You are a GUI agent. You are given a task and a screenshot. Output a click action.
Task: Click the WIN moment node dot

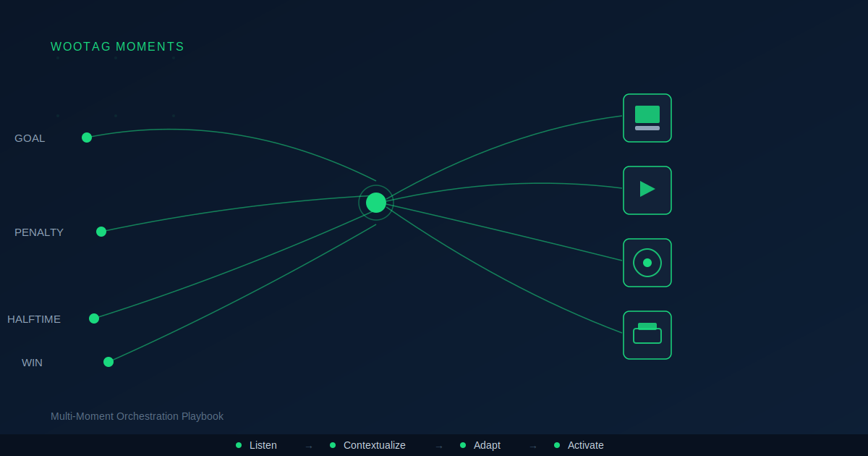[x=109, y=362]
